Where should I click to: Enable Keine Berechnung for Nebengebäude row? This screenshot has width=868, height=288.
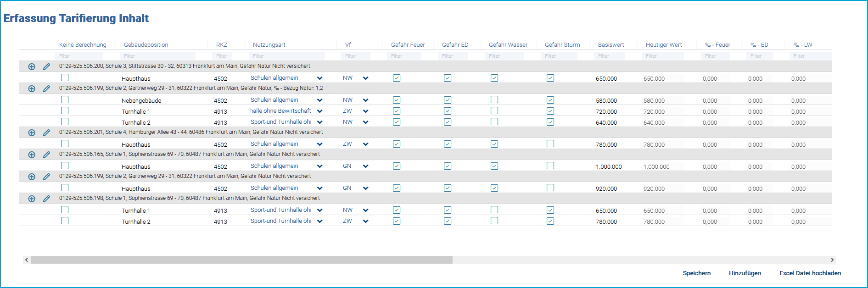[x=65, y=100]
